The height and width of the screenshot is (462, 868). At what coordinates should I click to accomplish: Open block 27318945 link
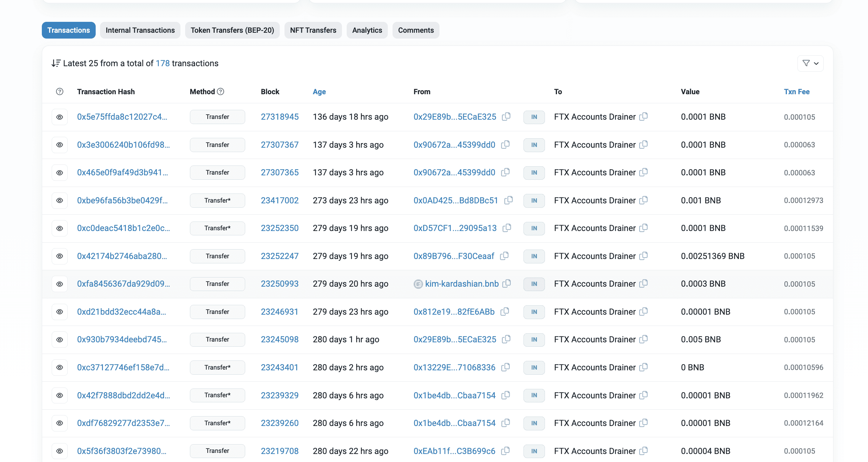279,117
